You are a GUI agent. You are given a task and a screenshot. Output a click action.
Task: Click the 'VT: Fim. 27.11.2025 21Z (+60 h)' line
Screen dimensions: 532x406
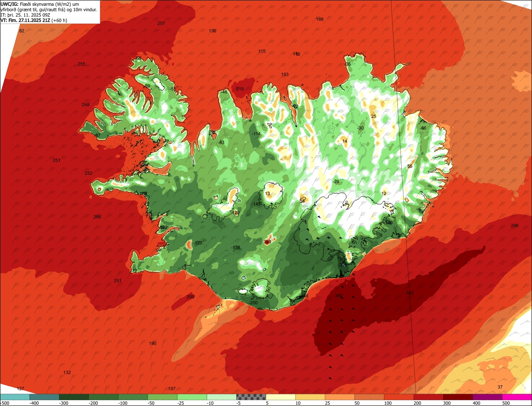coord(34,20)
